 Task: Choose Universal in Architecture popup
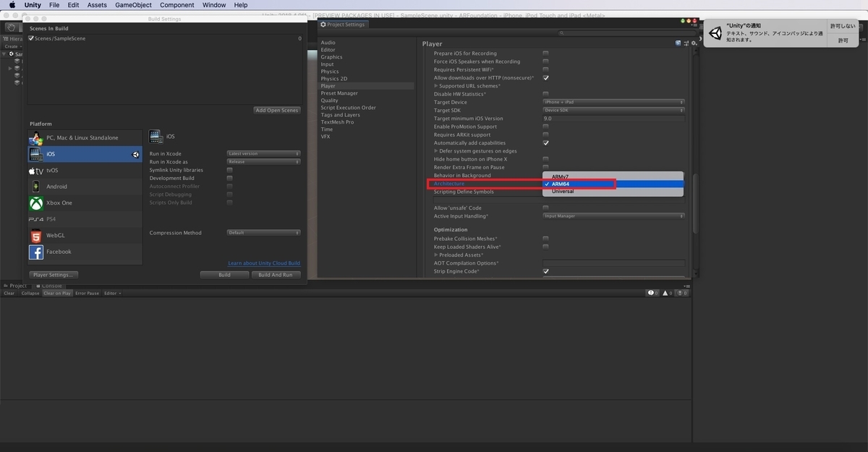tap(613, 192)
